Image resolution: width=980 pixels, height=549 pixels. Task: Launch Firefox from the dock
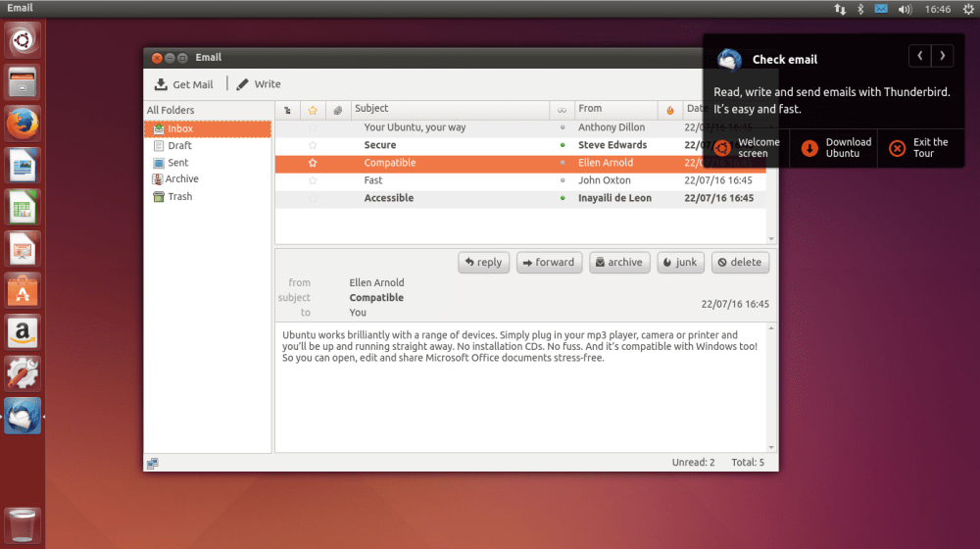point(23,124)
